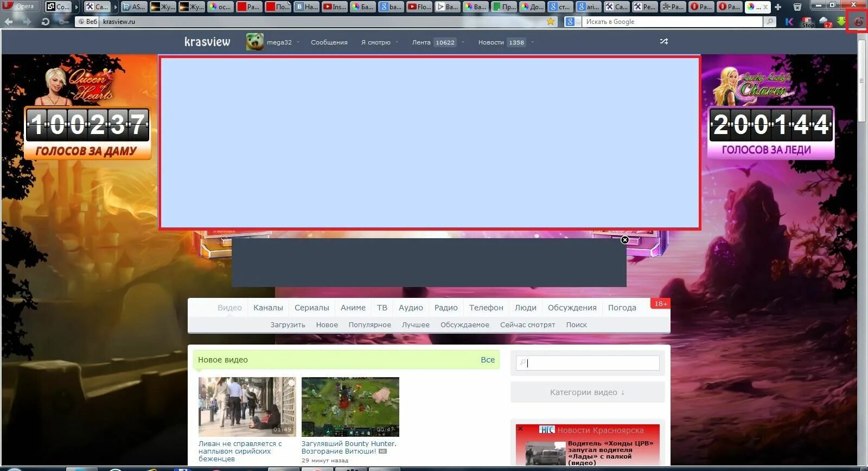Expand Категории видео list
Screen dimensions: 868x471
click(x=588, y=392)
